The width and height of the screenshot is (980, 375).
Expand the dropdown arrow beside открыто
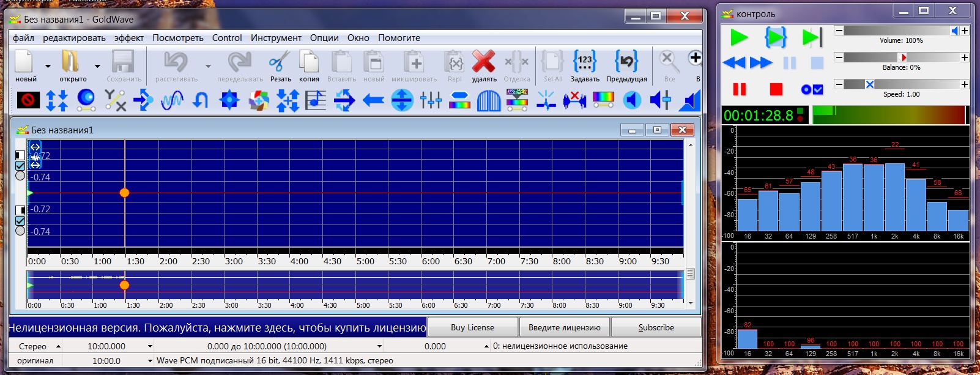tap(97, 66)
